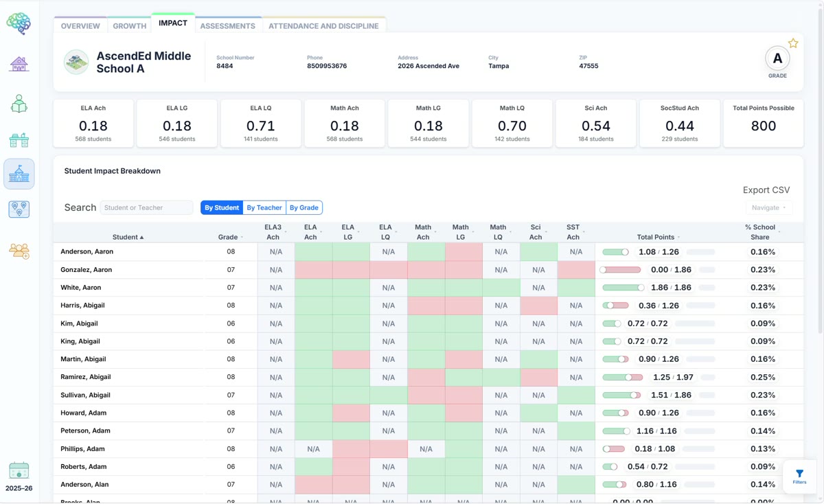Open the people group icon in sidebar
The height and width of the screenshot is (504, 824).
[x=19, y=251]
